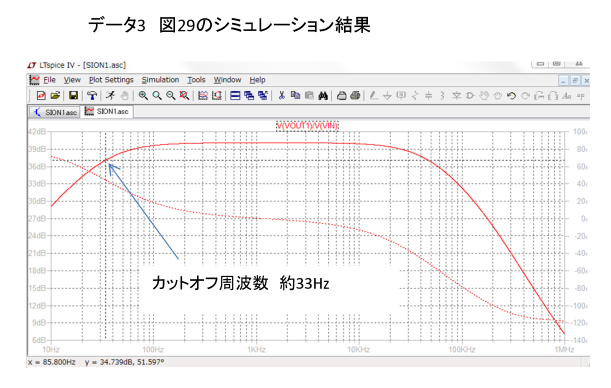Screen dimensions: 611x388
Task: Start the simulation with the running-man icon
Action: coord(110,95)
